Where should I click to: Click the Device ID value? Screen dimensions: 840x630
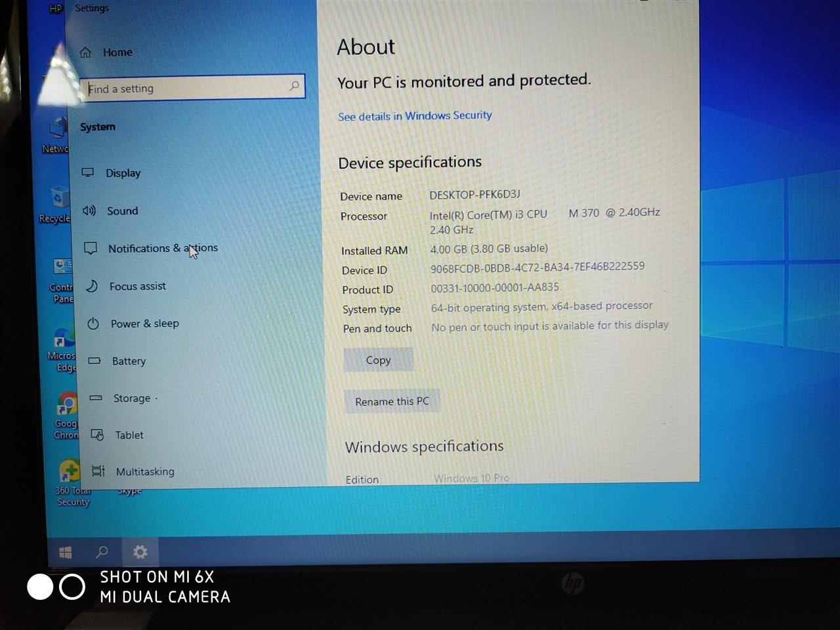click(537, 267)
